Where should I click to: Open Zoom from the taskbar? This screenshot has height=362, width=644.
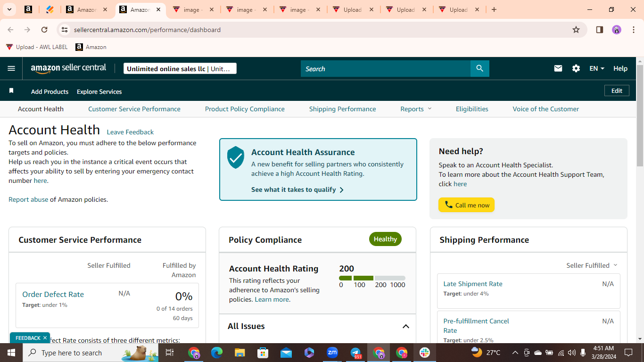coord(332,353)
